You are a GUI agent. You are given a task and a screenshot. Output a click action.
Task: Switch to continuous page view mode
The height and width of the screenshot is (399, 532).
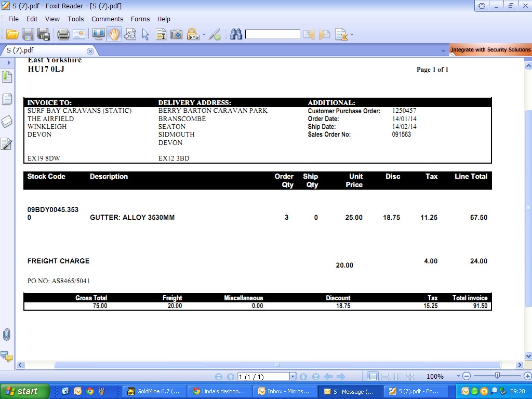pyautogui.click(x=385, y=377)
